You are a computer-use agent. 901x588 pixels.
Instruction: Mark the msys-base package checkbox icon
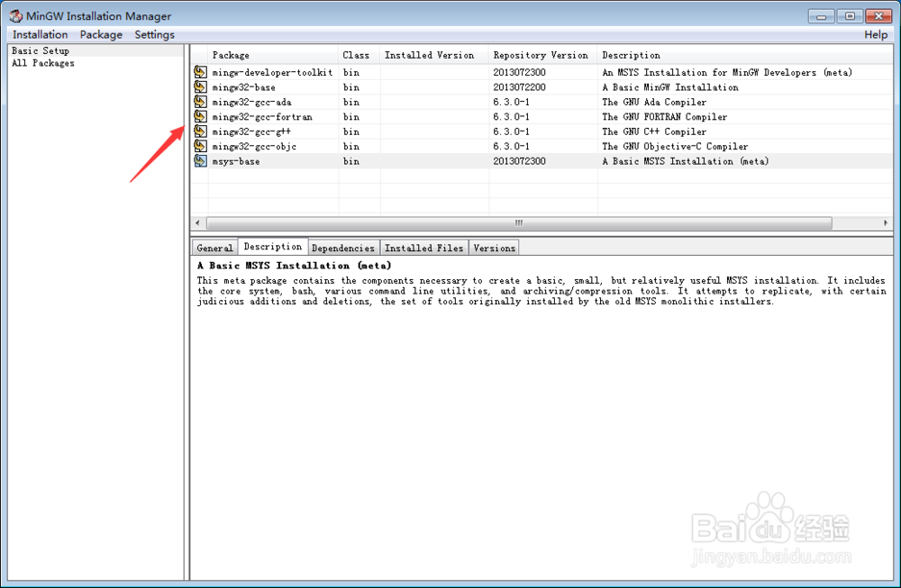[x=200, y=161]
